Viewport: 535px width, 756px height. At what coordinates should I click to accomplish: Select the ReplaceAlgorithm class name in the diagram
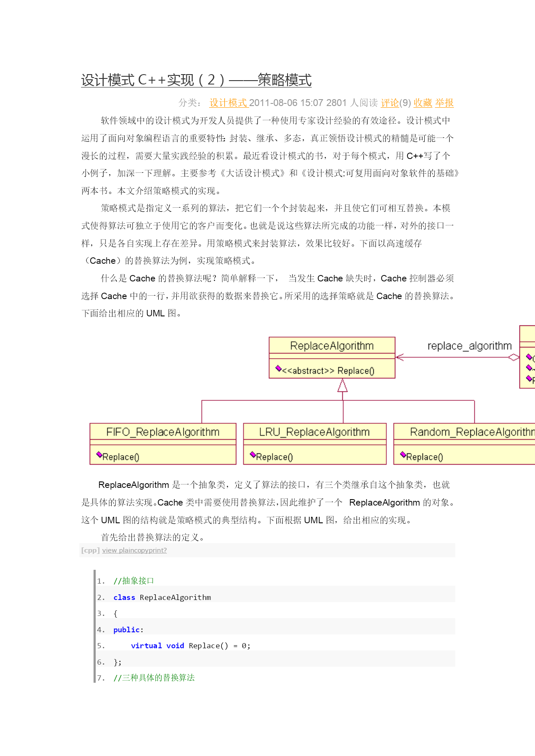coord(332,346)
